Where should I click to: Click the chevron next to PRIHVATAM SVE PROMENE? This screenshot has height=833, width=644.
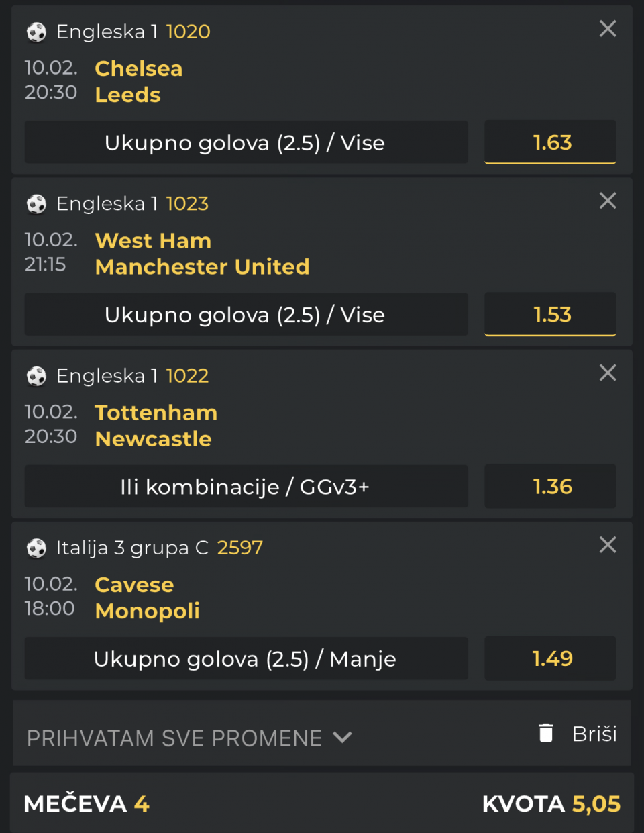tap(342, 737)
